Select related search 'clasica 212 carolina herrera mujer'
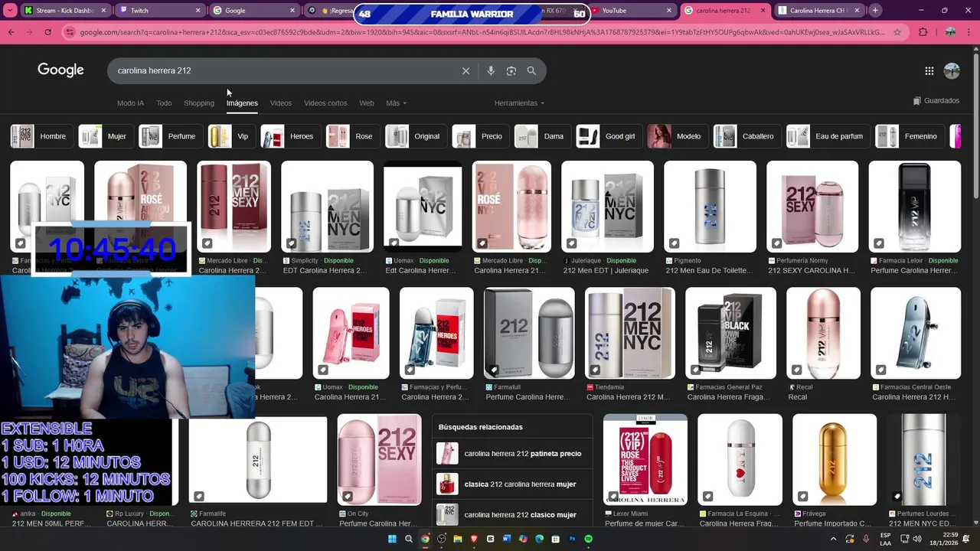Screen dimensions: 980x551 [512, 484]
